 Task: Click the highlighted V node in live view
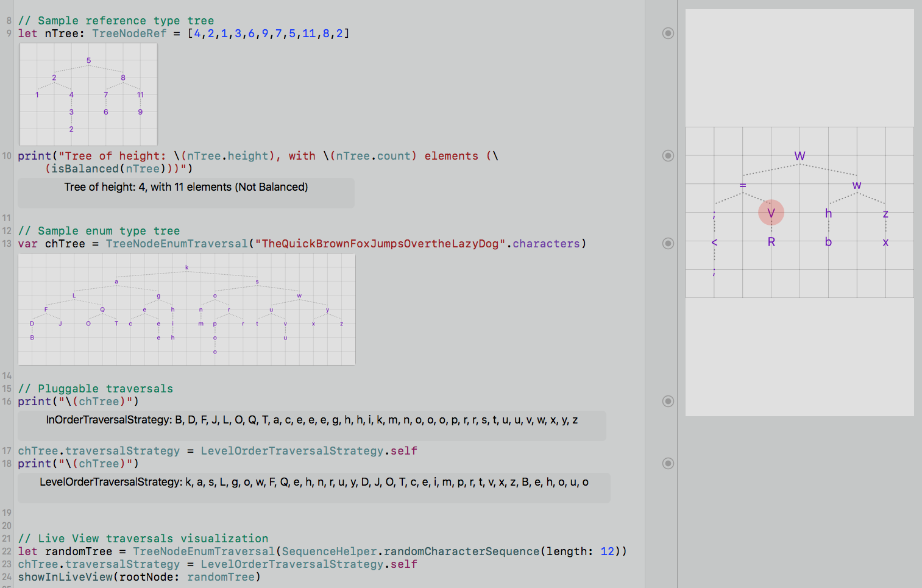point(771,213)
